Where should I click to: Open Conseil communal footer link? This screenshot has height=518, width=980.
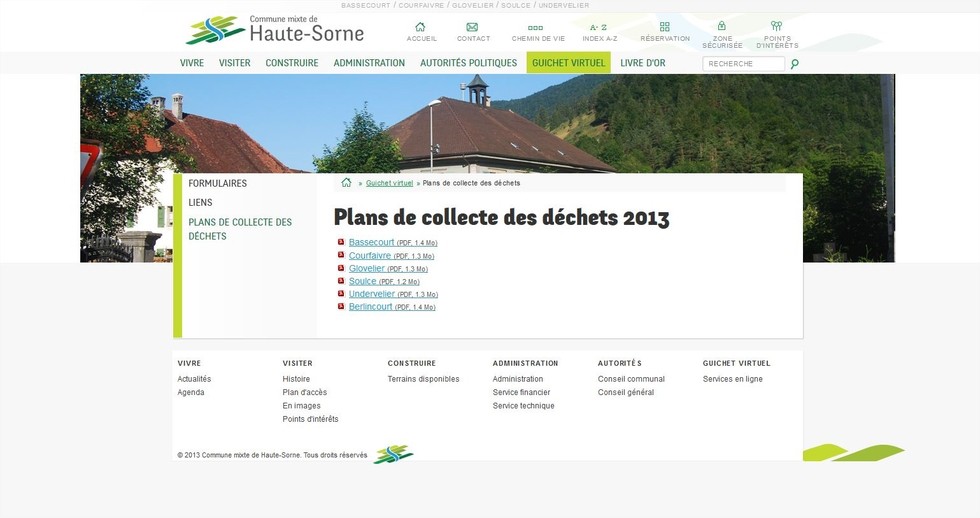[631, 379]
